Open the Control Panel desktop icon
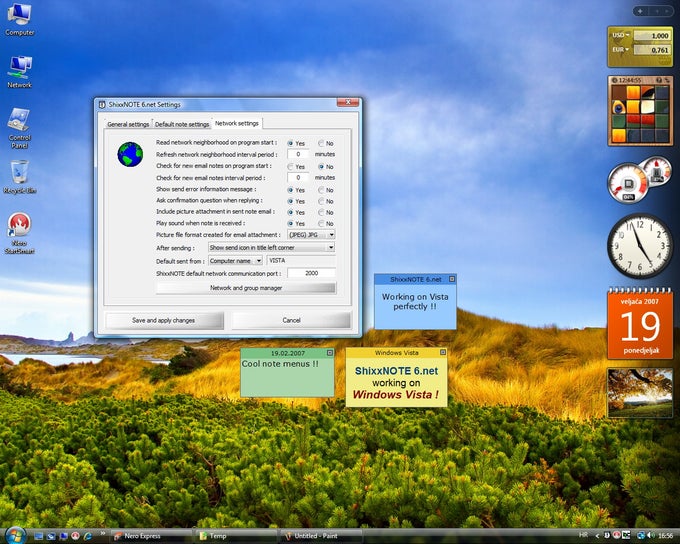The image size is (680, 544). pos(20,128)
